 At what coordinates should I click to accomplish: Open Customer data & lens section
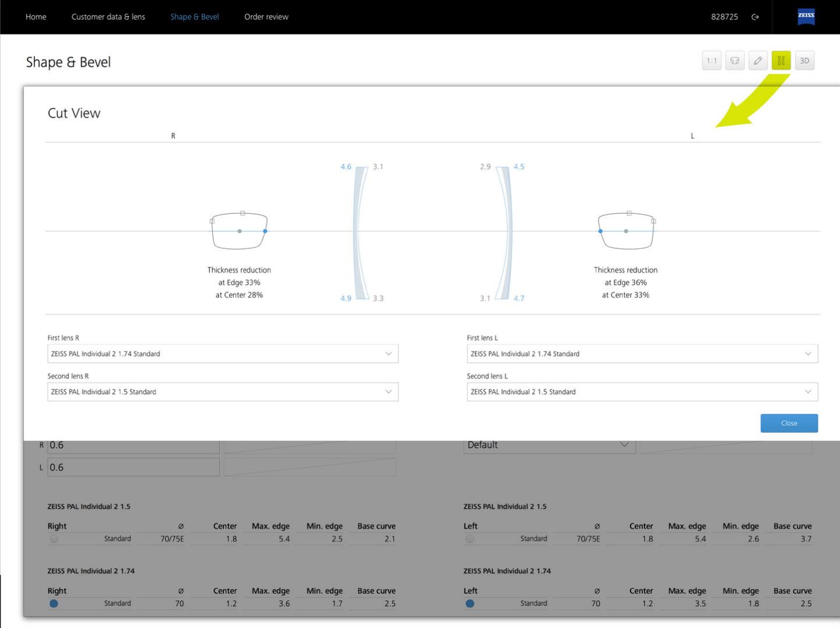pyautogui.click(x=108, y=17)
